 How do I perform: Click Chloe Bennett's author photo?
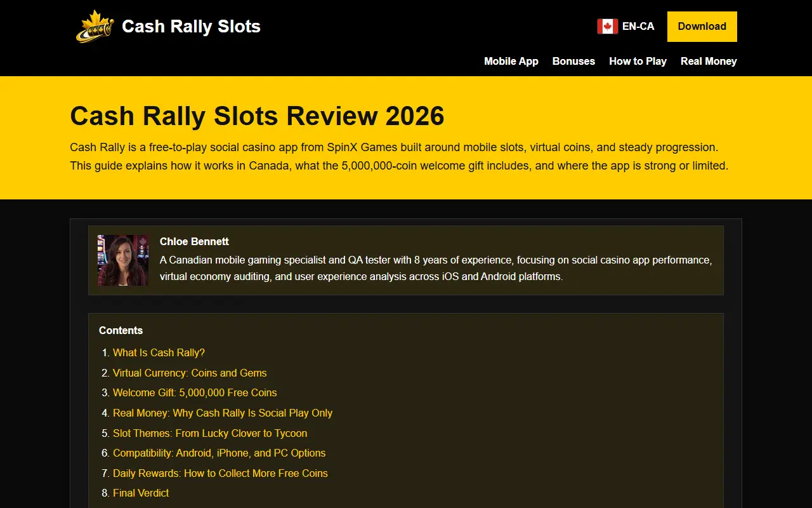coord(123,260)
